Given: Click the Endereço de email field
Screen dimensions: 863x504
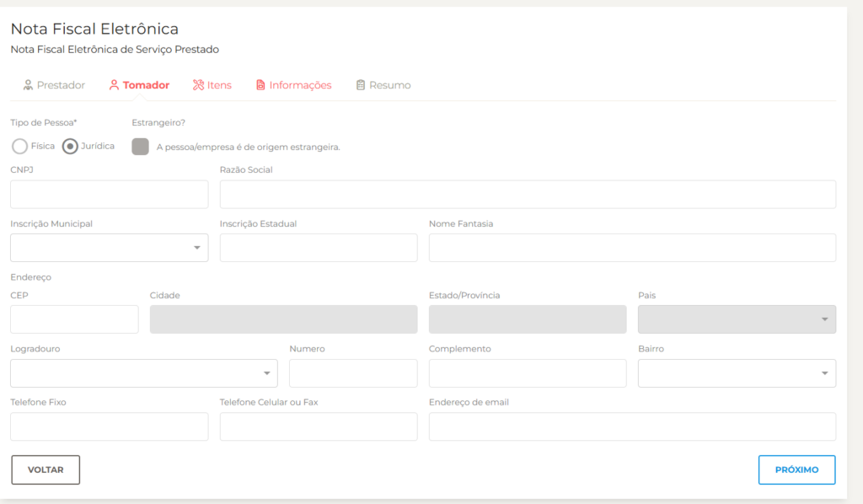Looking at the screenshot, I should click(632, 426).
